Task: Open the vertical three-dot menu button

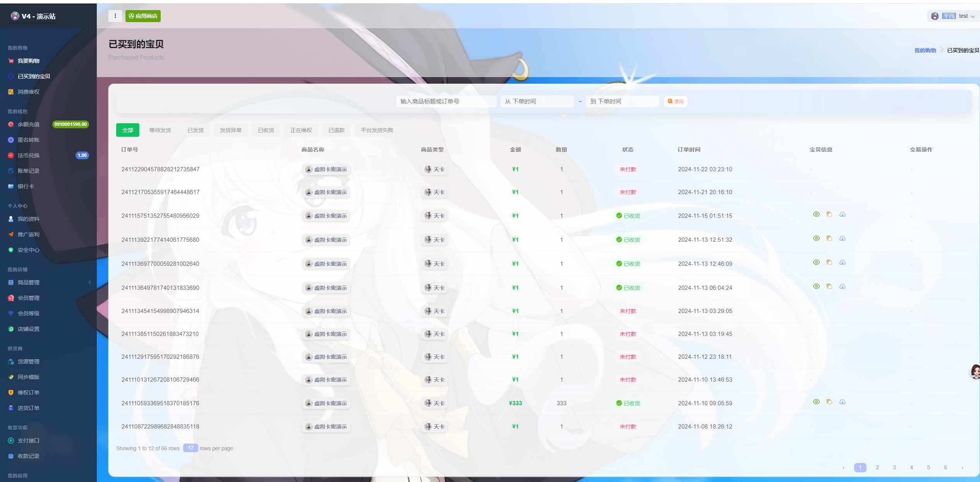Action: tap(115, 16)
